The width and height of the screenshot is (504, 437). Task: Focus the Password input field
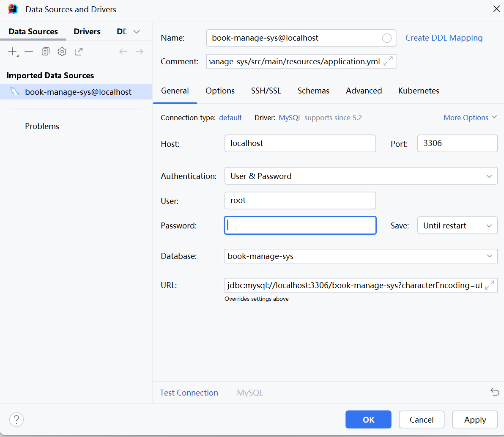(x=300, y=225)
